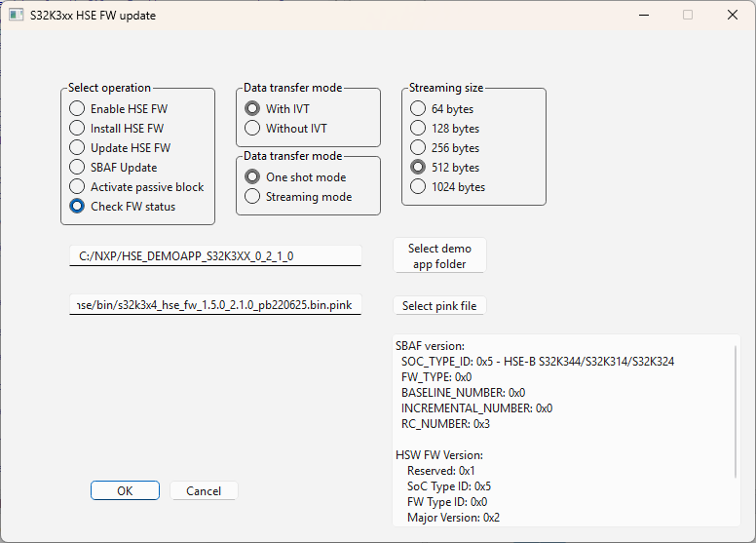Set streaming size to 1024 bytes
Viewport: 756px width, 543px height.
[418, 187]
